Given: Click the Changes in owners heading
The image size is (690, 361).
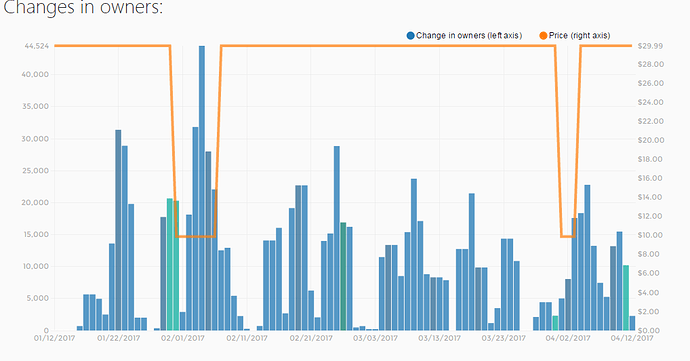Looking at the screenshot, I should [x=83, y=7].
